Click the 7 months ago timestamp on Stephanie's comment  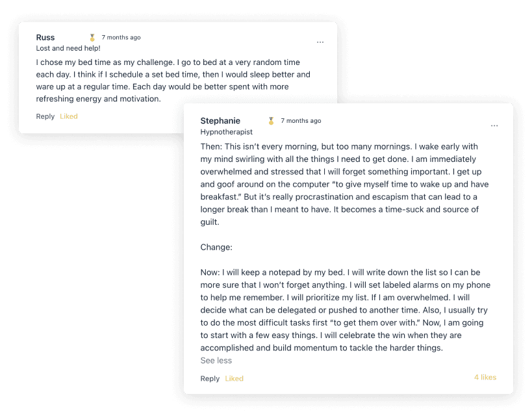click(301, 121)
